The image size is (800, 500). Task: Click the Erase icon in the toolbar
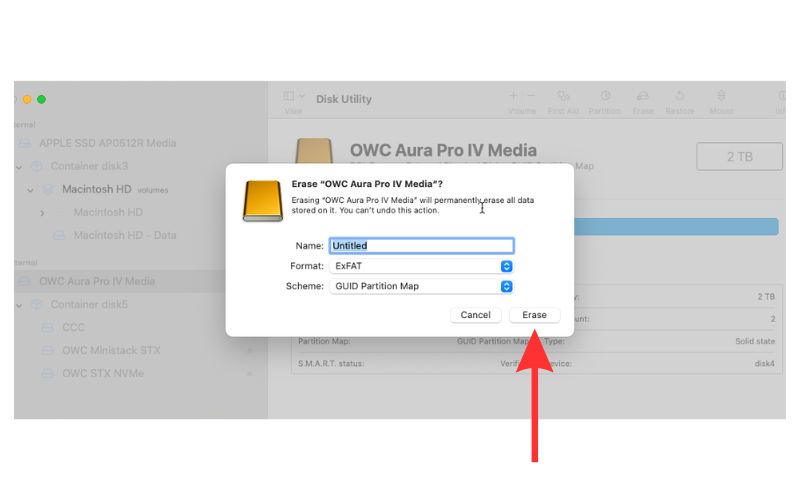coord(643,97)
